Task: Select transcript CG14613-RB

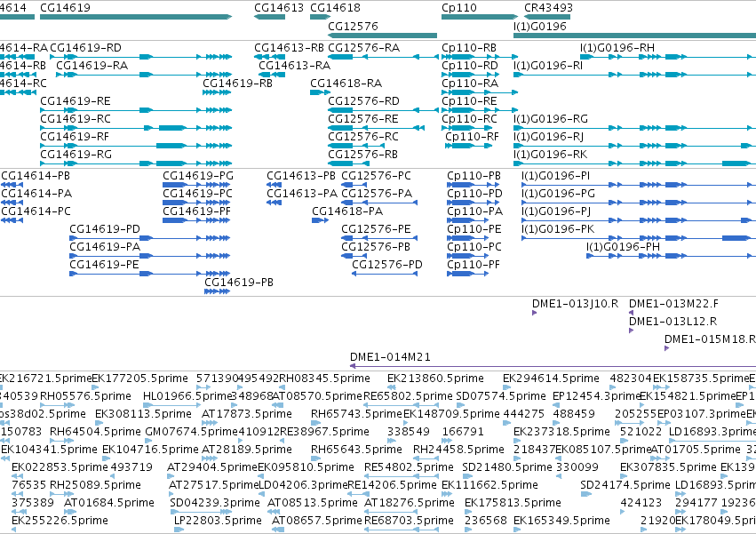Action: 290,48
